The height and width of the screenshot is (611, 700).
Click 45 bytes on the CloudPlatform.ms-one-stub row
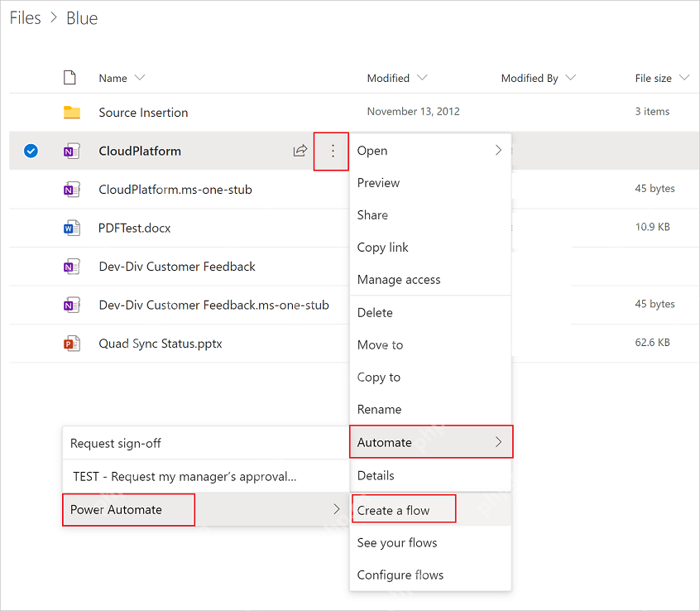(655, 189)
